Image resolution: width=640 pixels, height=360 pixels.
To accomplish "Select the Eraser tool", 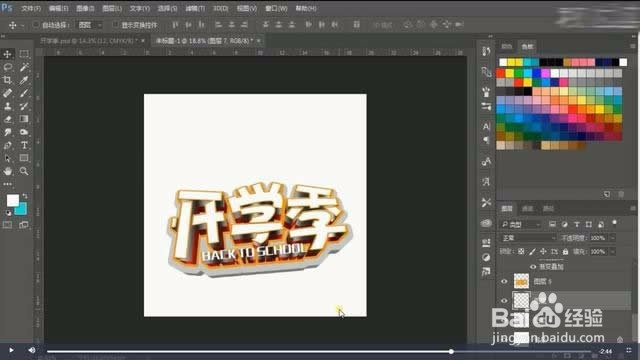I will [7, 119].
